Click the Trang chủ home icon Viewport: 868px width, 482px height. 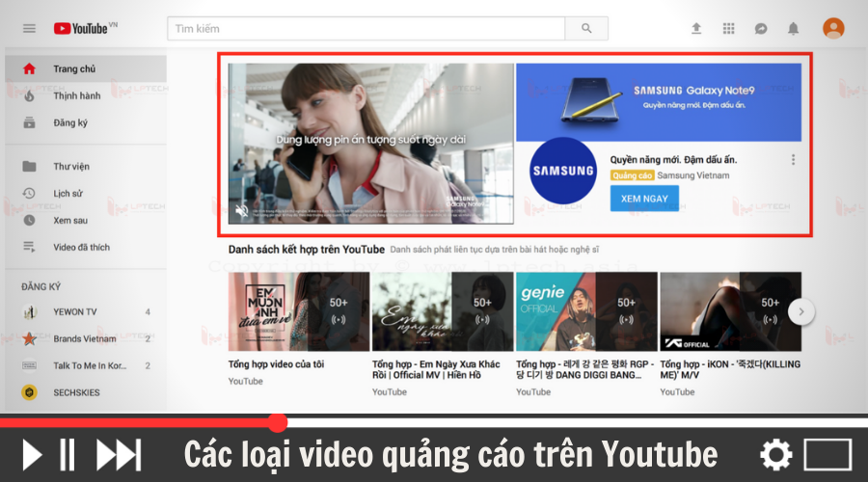(x=29, y=68)
